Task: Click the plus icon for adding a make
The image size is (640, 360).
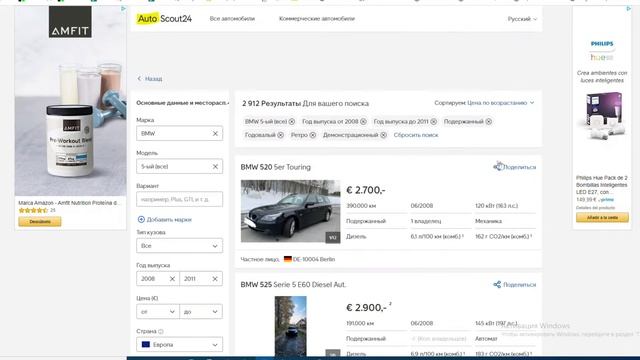Action: (141, 220)
